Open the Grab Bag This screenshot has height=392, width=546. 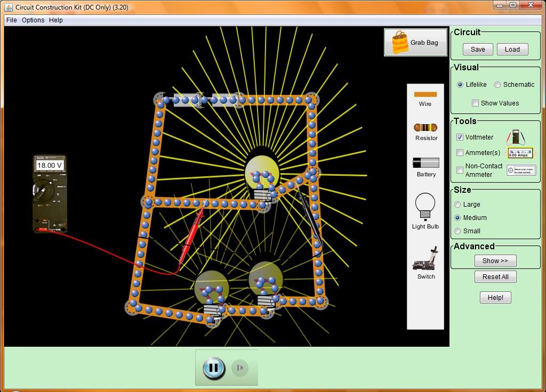(415, 43)
